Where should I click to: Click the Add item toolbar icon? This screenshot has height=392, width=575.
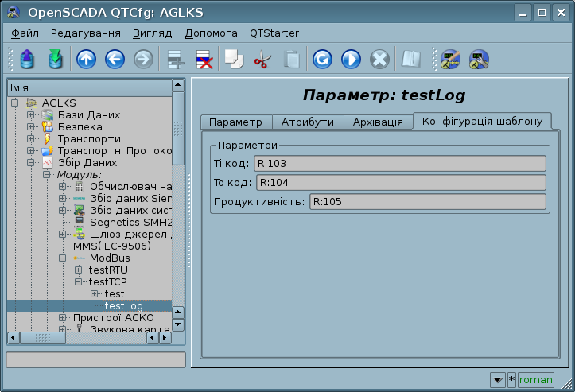click(175, 60)
